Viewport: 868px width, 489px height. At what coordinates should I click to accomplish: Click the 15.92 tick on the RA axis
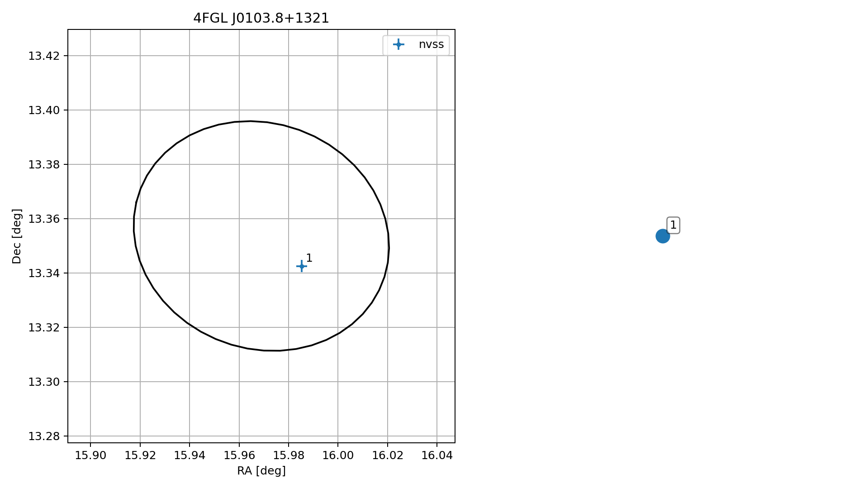pyautogui.click(x=140, y=455)
